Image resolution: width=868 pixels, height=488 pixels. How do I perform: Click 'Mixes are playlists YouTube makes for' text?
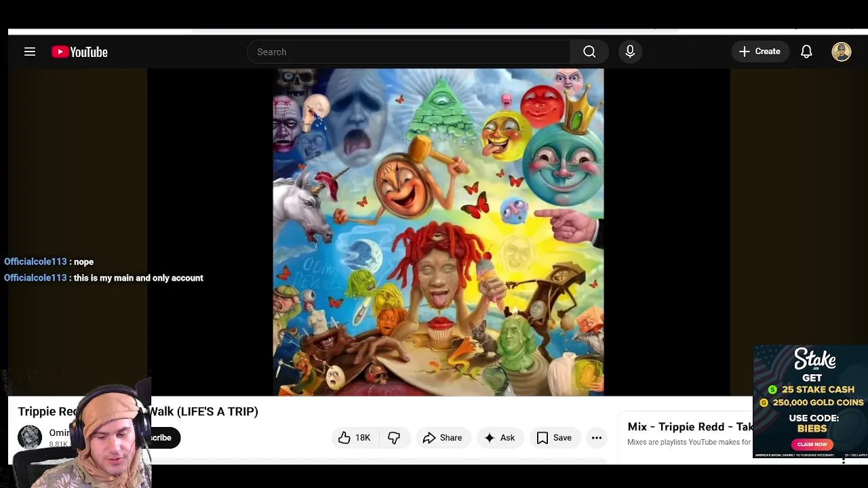coord(689,443)
